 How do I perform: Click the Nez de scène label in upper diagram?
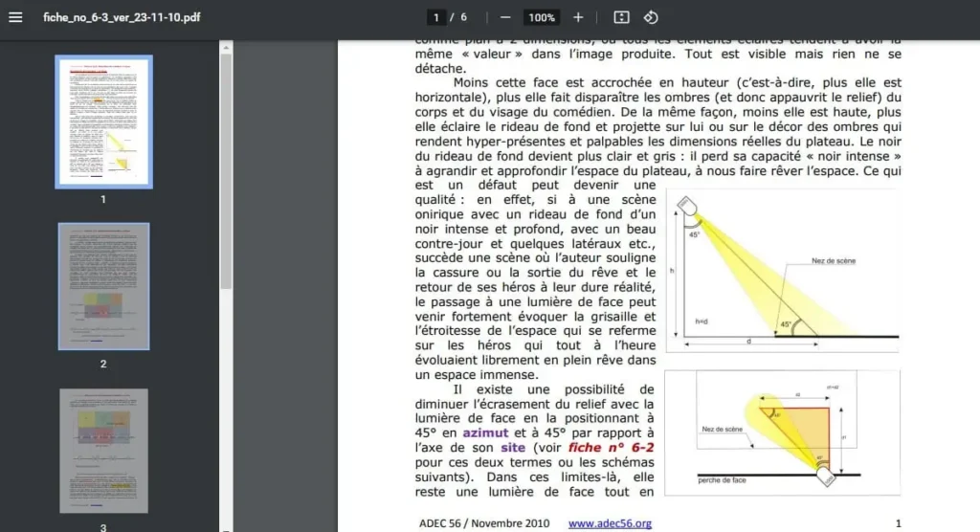point(834,260)
